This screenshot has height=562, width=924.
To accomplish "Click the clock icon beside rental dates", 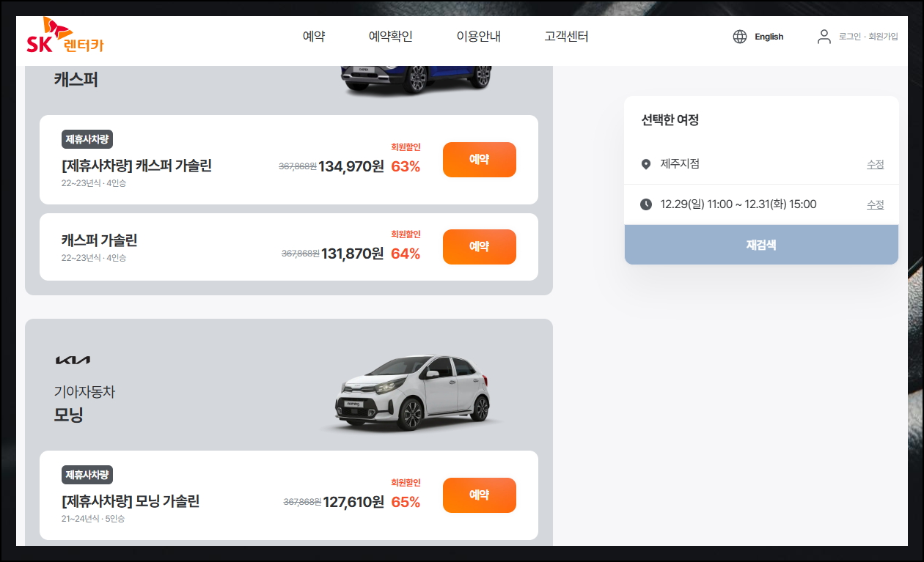I will (x=646, y=204).
